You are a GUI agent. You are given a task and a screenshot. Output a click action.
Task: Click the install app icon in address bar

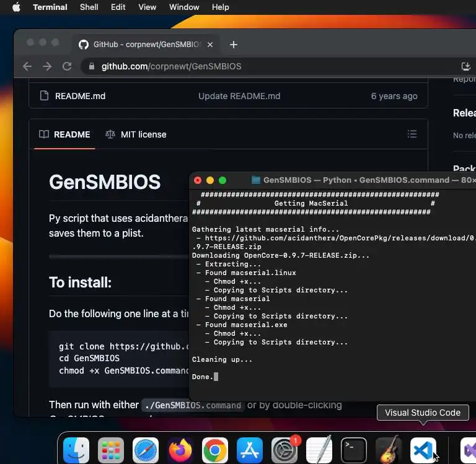(465, 66)
